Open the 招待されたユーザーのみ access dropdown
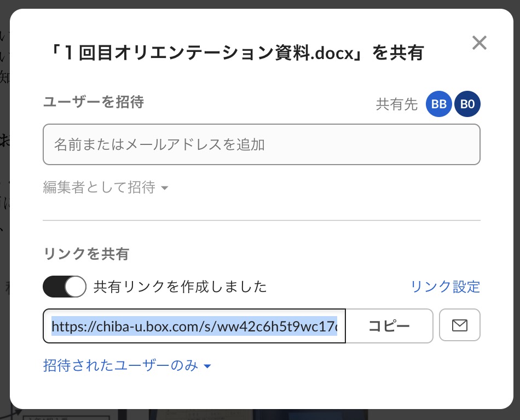Viewport: 520px width, 420px height. tap(126, 366)
